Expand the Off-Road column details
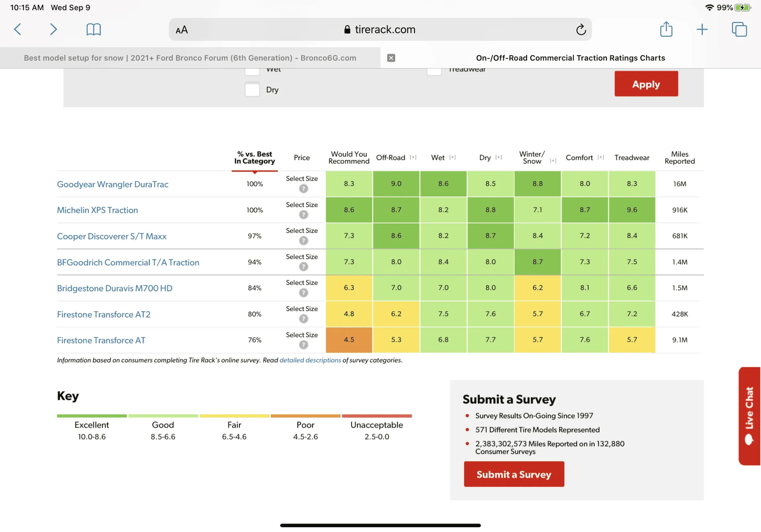This screenshot has height=532, width=761. click(x=413, y=157)
